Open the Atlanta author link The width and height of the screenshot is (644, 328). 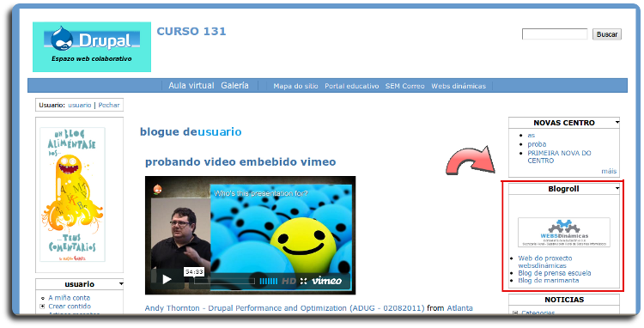pyautogui.click(x=459, y=308)
